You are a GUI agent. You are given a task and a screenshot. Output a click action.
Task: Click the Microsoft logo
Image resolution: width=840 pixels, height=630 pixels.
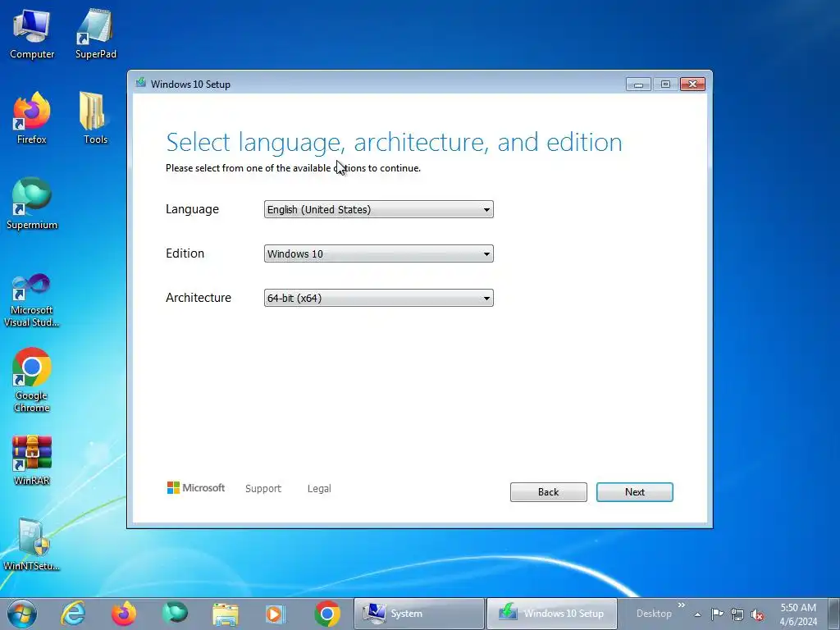pos(196,488)
